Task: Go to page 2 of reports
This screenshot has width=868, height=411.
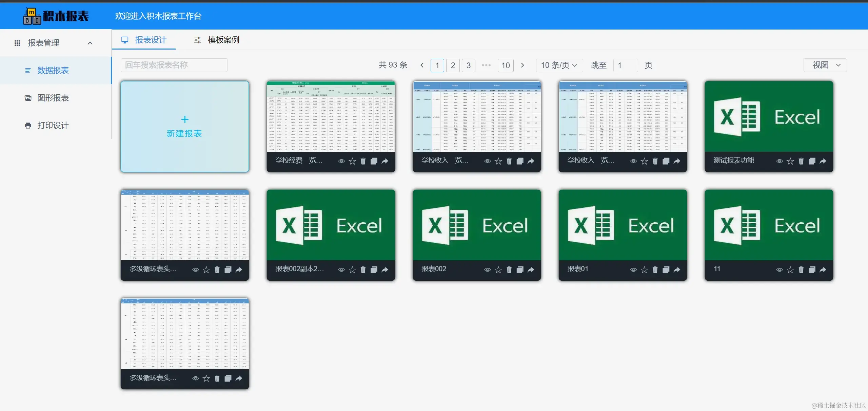Action: click(453, 65)
